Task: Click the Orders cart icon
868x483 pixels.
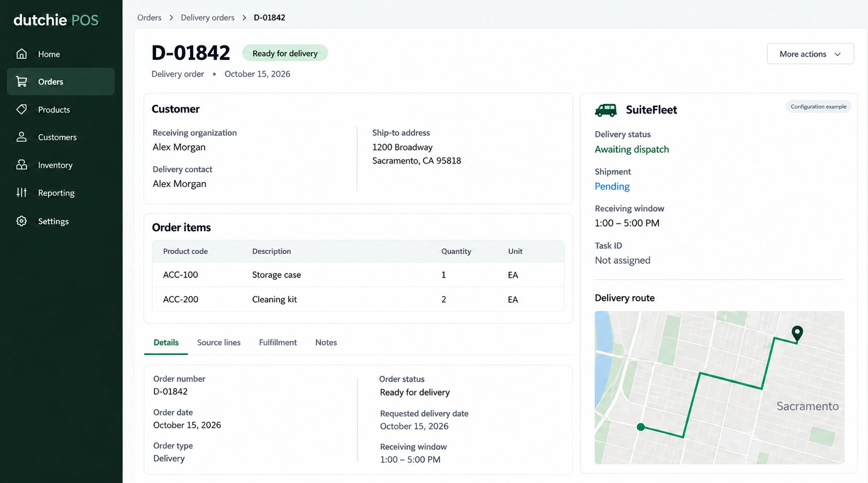Action: point(22,82)
